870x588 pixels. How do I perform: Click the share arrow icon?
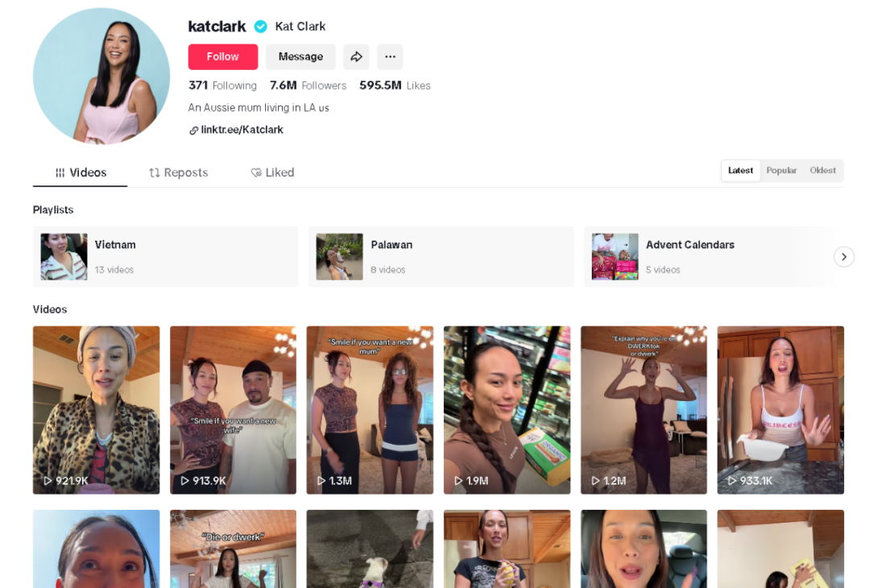click(x=356, y=56)
